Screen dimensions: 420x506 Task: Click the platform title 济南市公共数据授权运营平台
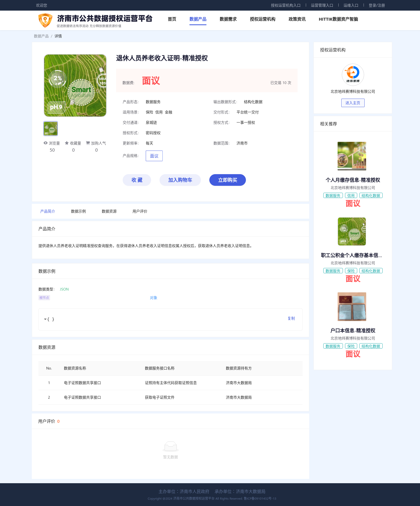pyautogui.click(x=105, y=18)
